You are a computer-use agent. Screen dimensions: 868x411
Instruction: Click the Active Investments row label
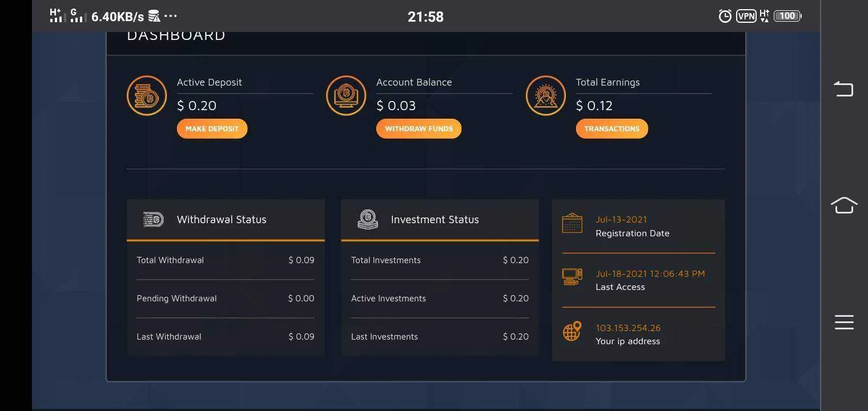[x=388, y=299]
